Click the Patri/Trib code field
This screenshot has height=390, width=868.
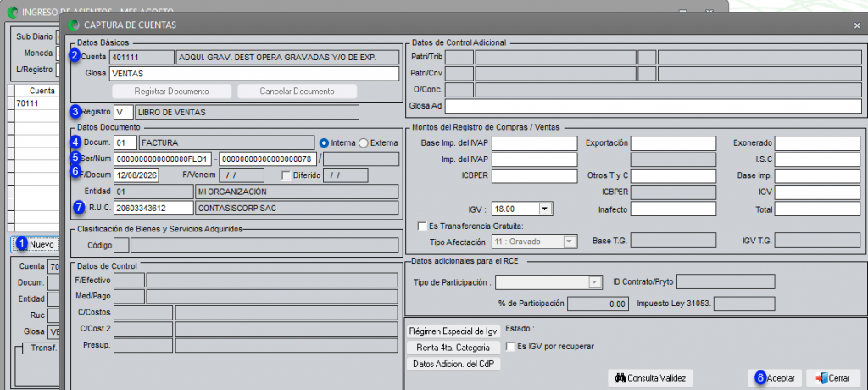pyautogui.click(x=459, y=57)
